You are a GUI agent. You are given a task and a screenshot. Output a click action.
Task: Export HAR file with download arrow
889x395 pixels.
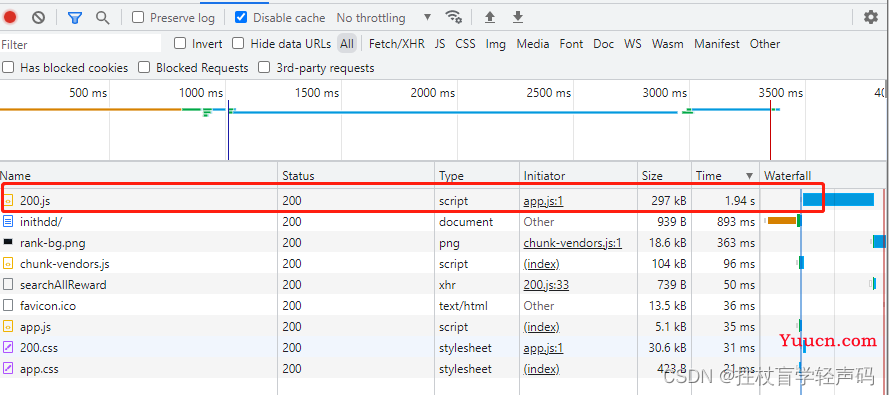518,18
